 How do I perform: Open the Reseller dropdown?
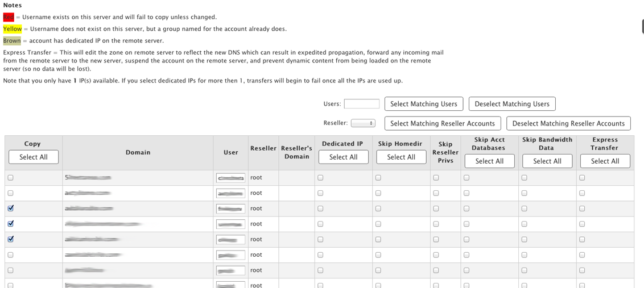(363, 123)
